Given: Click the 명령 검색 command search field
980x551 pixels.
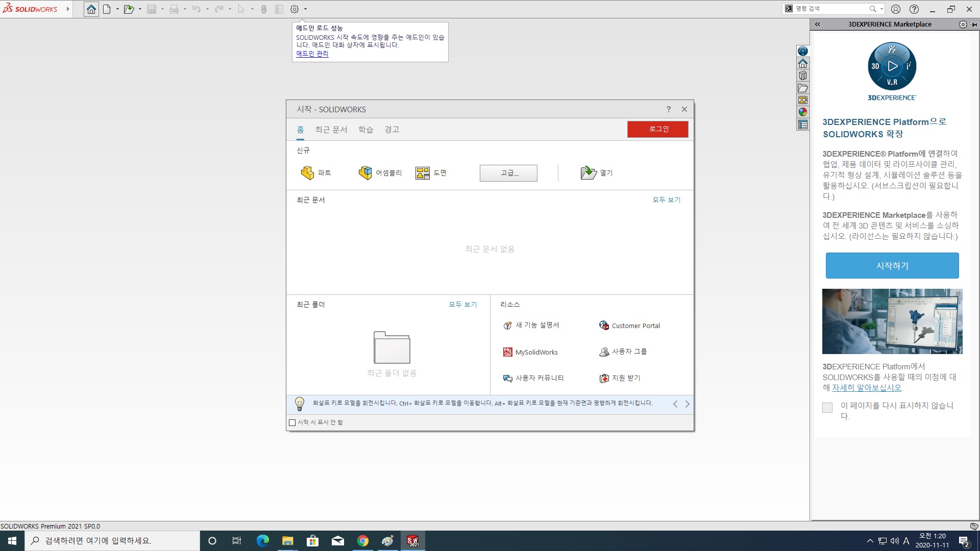Looking at the screenshot, I should tap(830, 9).
